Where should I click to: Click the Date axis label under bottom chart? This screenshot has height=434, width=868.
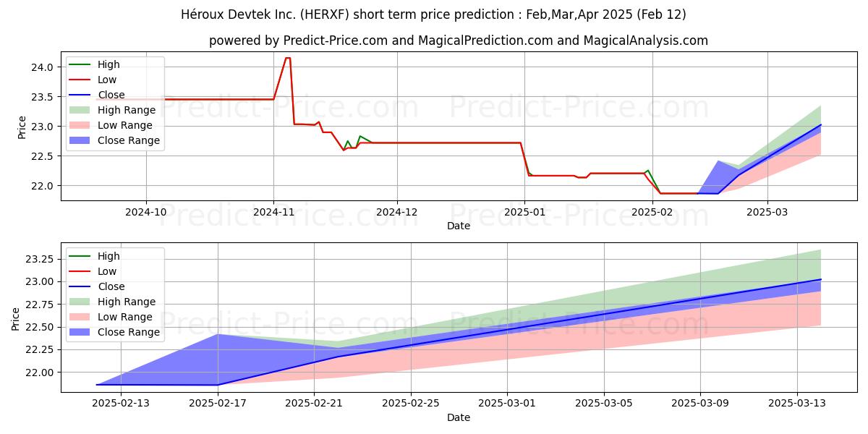tap(459, 417)
